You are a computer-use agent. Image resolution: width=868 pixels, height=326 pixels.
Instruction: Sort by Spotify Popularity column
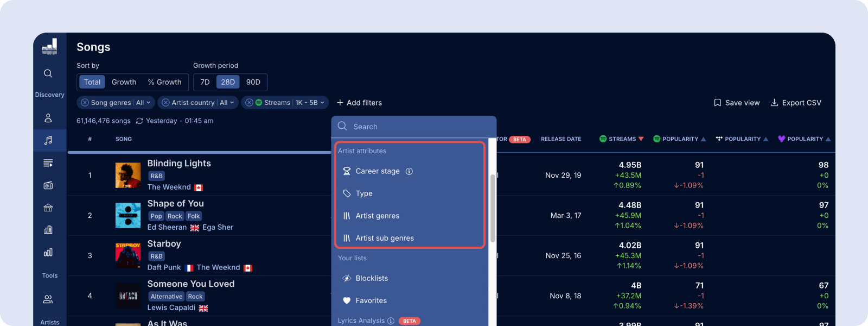[680, 139]
